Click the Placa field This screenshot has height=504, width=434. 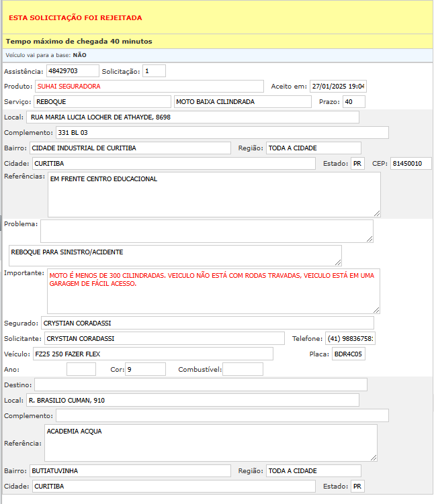tap(349, 354)
